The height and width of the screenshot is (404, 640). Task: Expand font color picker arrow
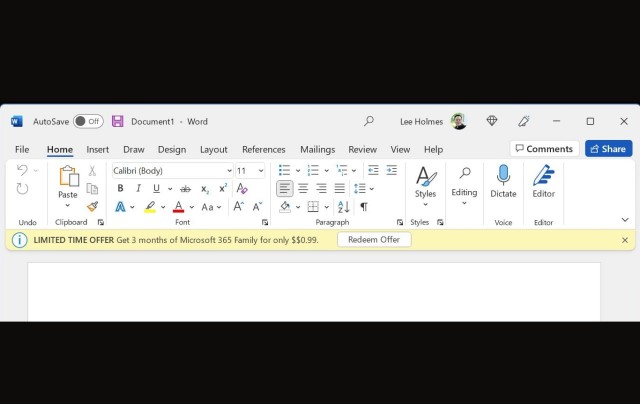point(191,207)
